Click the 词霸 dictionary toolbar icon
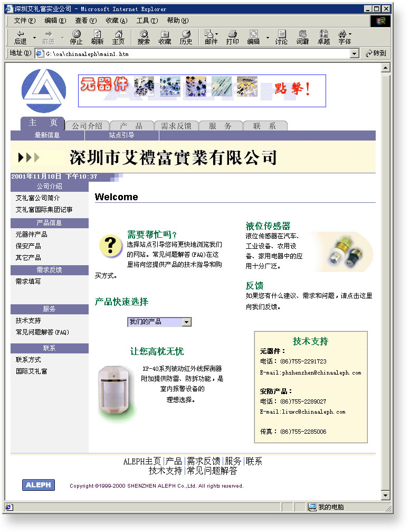Image resolution: width=410 pixels, height=532 pixels. [302, 37]
